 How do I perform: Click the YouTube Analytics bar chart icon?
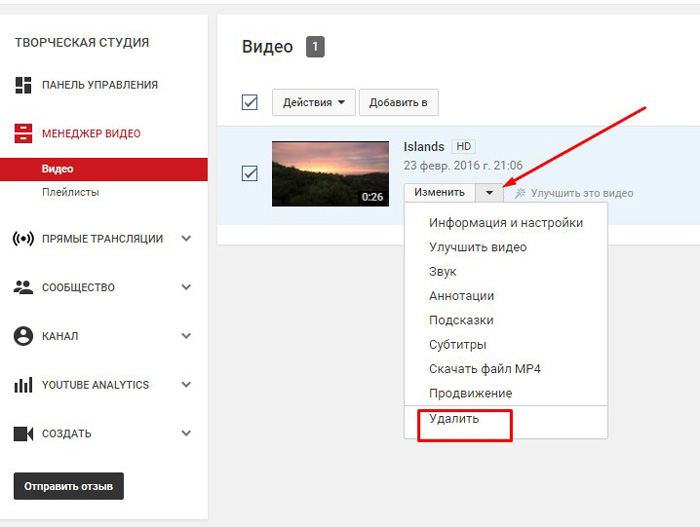23,385
